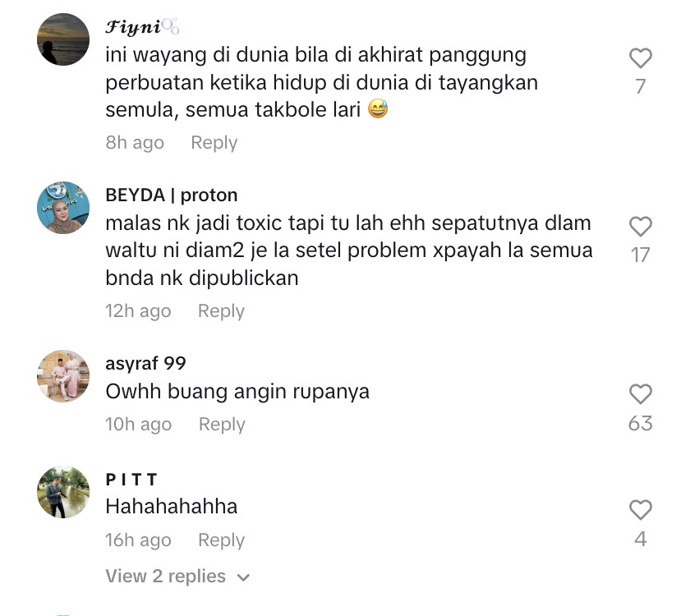Open Fiyni's profile picture

click(63, 39)
